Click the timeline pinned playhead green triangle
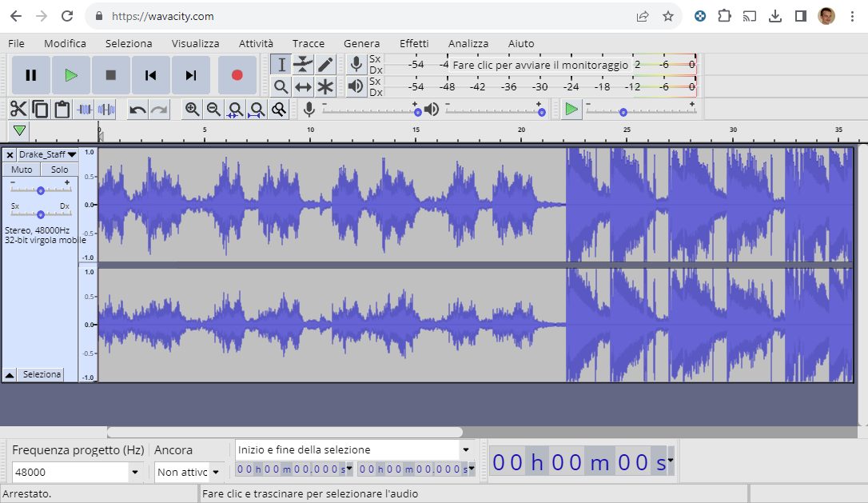868x503 pixels. [19, 130]
